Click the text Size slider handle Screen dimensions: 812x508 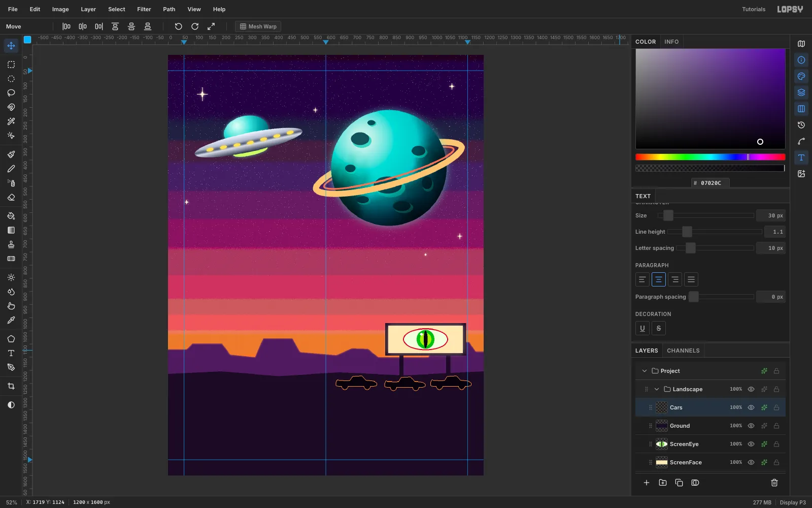(x=668, y=215)
